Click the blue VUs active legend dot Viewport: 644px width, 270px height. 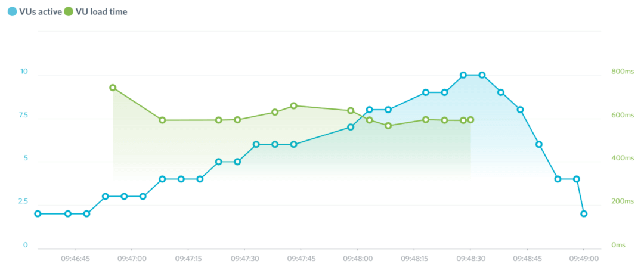point(12,11)
